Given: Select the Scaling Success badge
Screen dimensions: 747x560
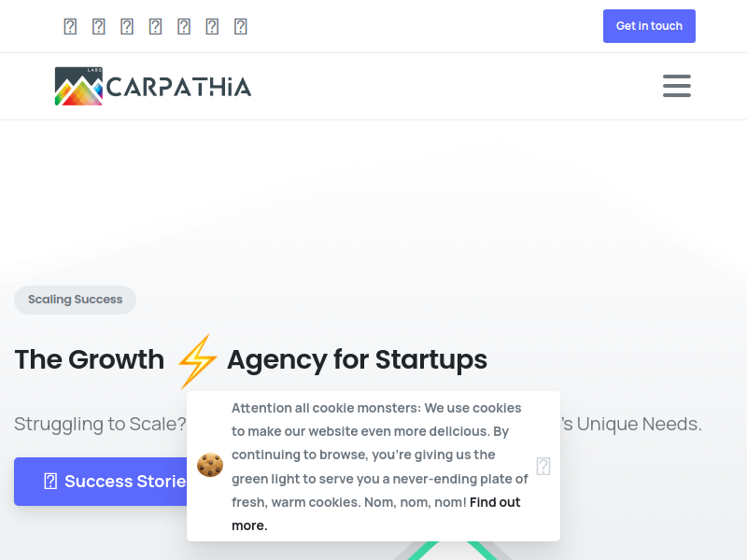Looking at the screenshot, I should [76, 300].
